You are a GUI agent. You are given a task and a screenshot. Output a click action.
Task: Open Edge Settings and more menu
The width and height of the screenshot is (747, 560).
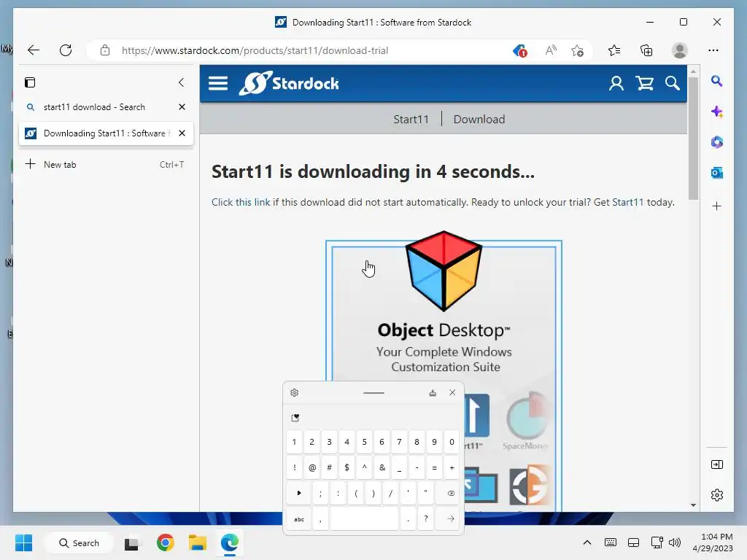click(713, 50)
